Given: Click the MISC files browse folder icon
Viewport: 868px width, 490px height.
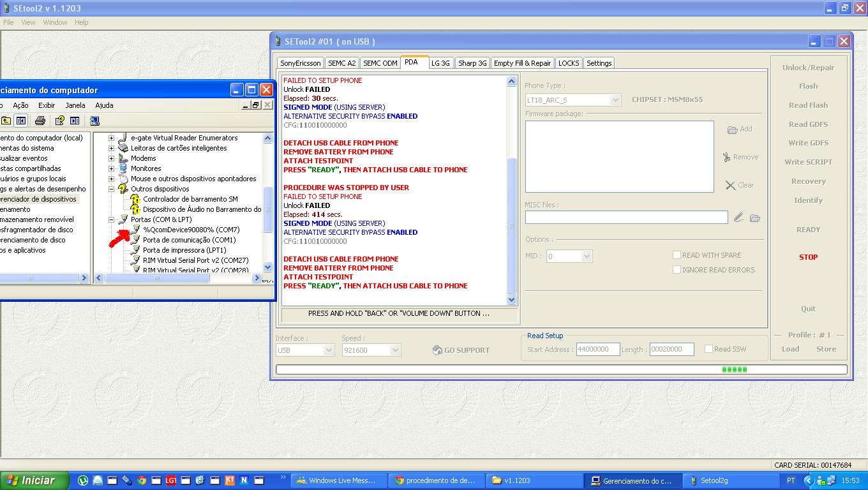Looking at the screenshot, I should pos(755,218).
